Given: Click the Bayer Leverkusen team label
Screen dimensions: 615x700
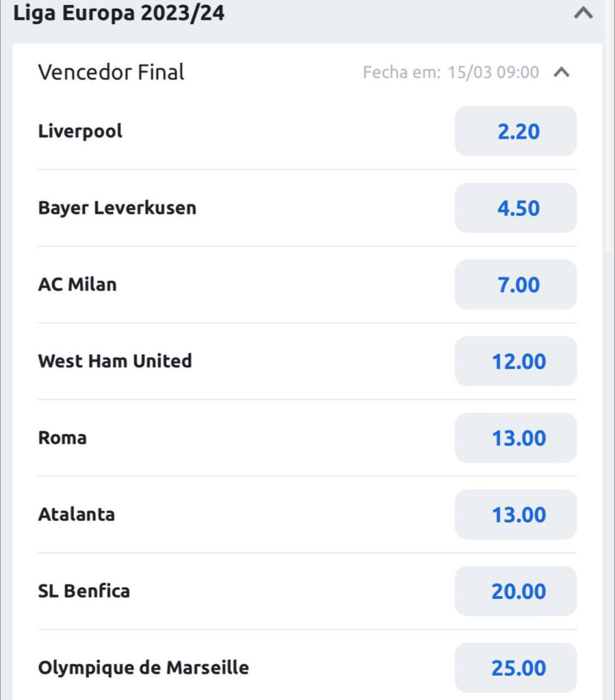Looking at the screenshot, I should [x=117, y=208].
